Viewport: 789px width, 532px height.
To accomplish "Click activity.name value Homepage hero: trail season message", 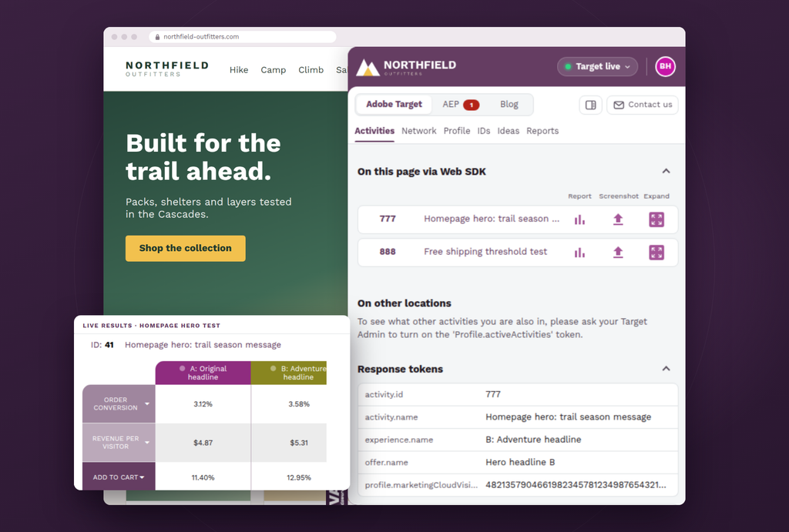I will (568, 417).
